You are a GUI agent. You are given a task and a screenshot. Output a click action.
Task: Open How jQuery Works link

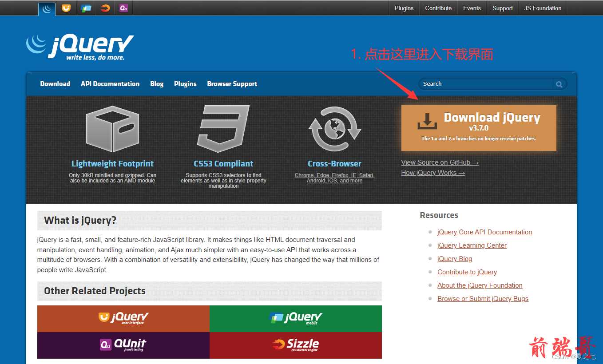click(x=433, y=173)
